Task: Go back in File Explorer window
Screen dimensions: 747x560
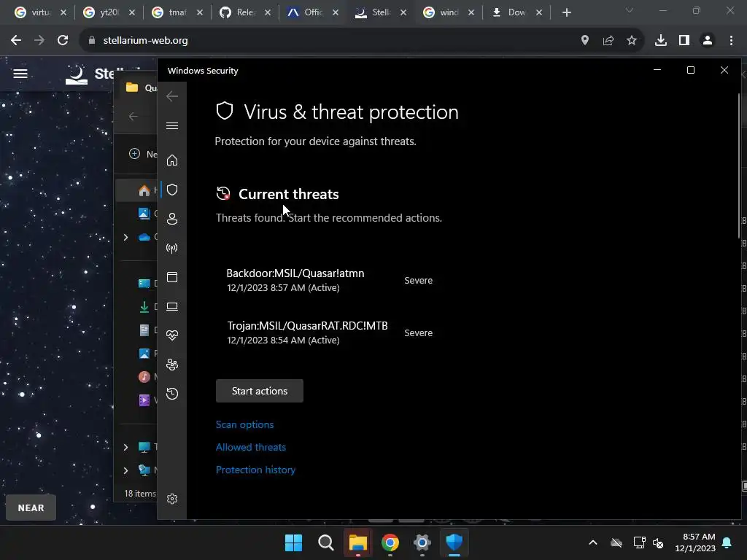Action: tap(133, 116)
